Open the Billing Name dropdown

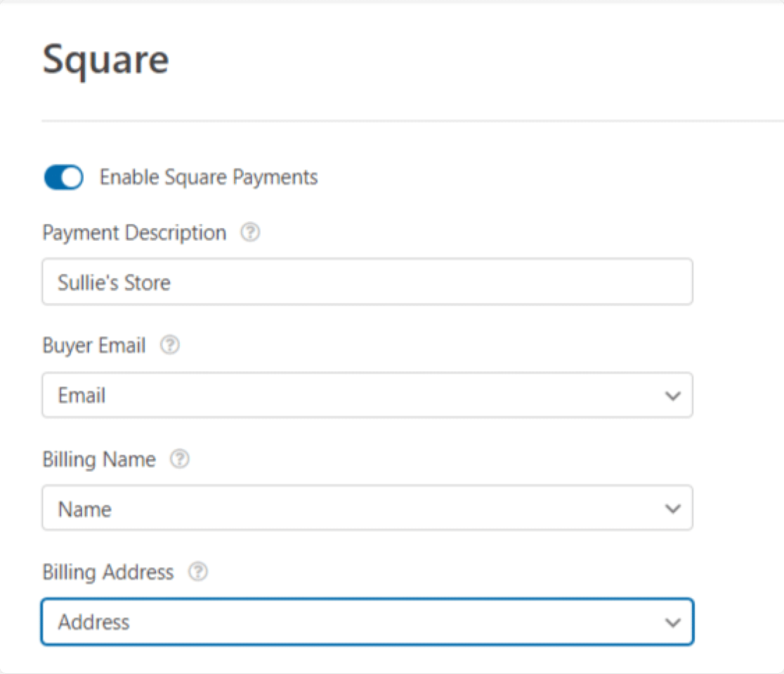pos(367,508)
